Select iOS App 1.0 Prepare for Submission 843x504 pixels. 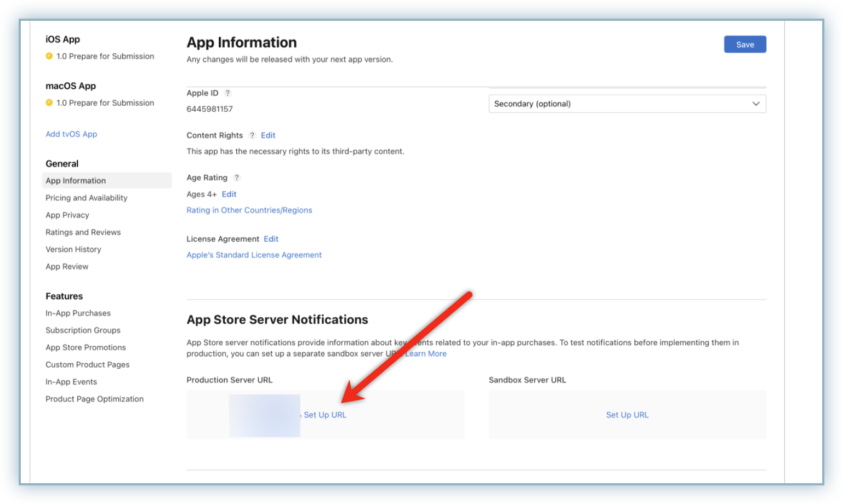click(x=105, y=56)
